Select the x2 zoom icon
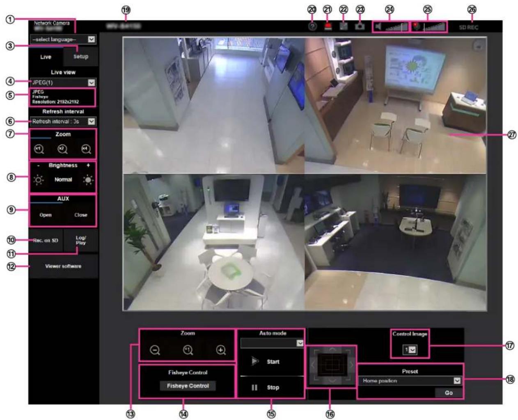Viewport: 518px width, 420px height. 62,149
